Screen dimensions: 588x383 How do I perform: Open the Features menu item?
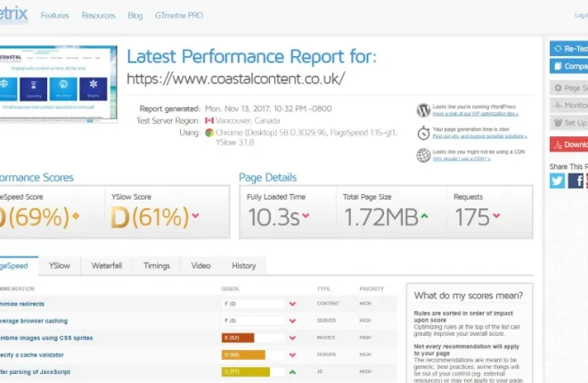[x=54, y=16]
